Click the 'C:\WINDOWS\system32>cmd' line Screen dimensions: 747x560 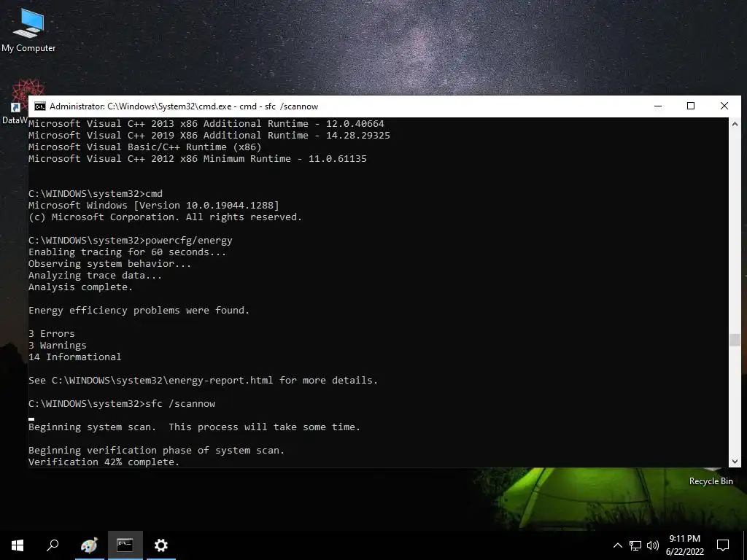[96, 193]
